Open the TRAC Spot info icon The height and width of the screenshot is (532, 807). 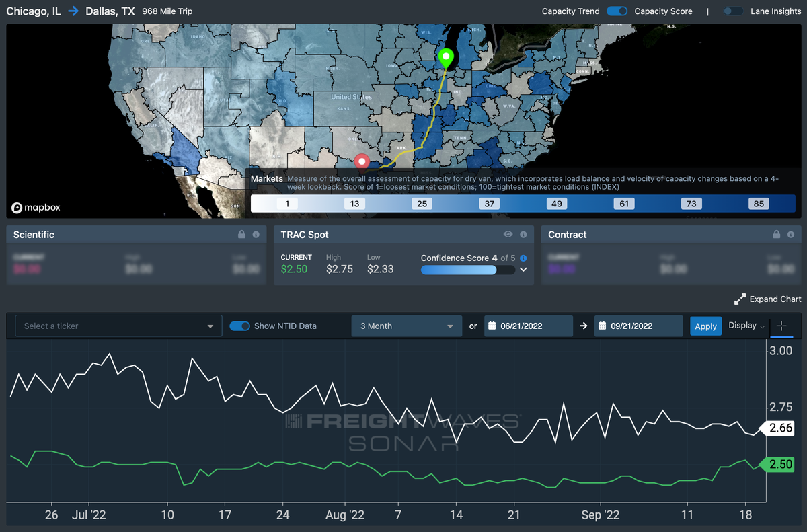523,235
